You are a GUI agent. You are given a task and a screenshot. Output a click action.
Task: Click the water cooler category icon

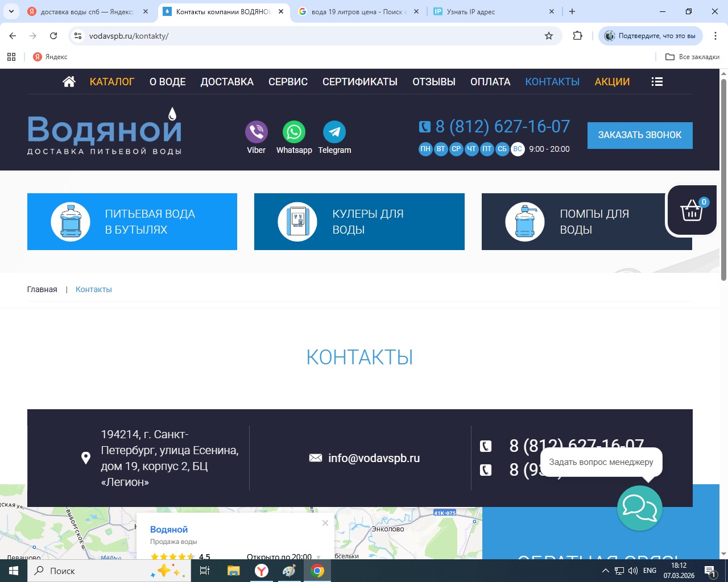(297, 222)
